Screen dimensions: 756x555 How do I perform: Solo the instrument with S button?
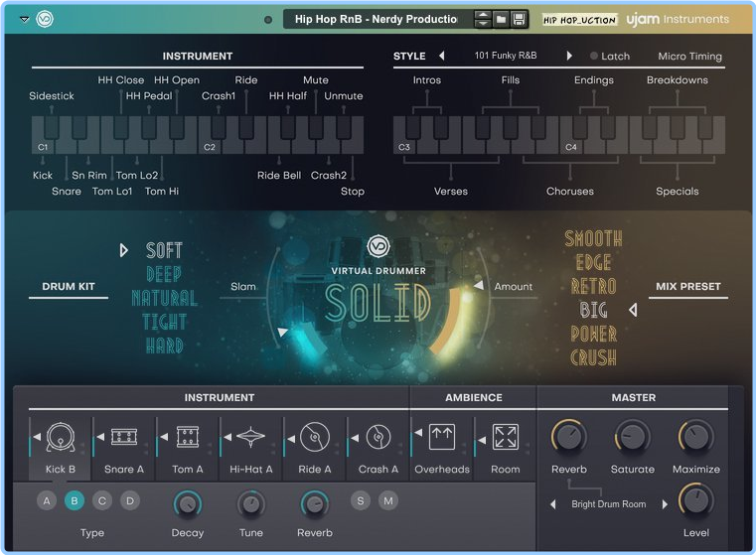coord(361,500)
